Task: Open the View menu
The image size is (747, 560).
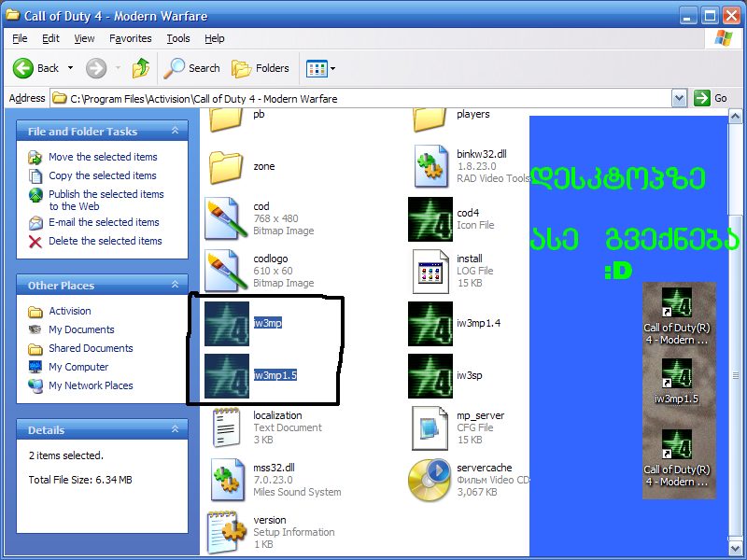Action: (84, 38)
